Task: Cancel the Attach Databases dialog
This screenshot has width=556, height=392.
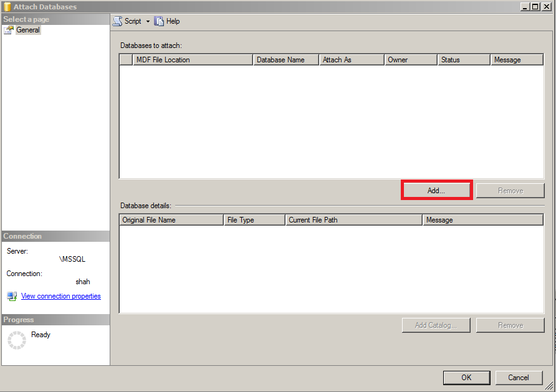Action: pos(519,378)
